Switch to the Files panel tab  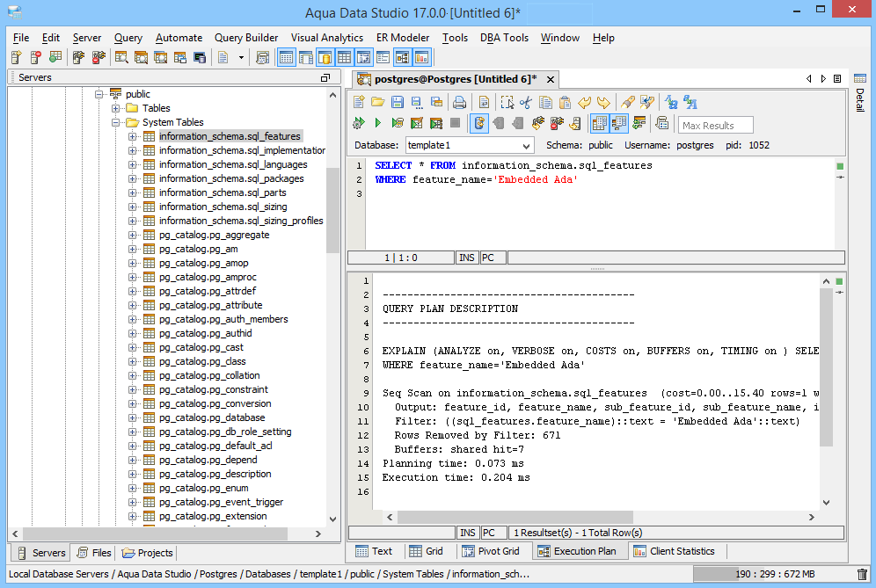pyautogui.click(x=94, y=553)
